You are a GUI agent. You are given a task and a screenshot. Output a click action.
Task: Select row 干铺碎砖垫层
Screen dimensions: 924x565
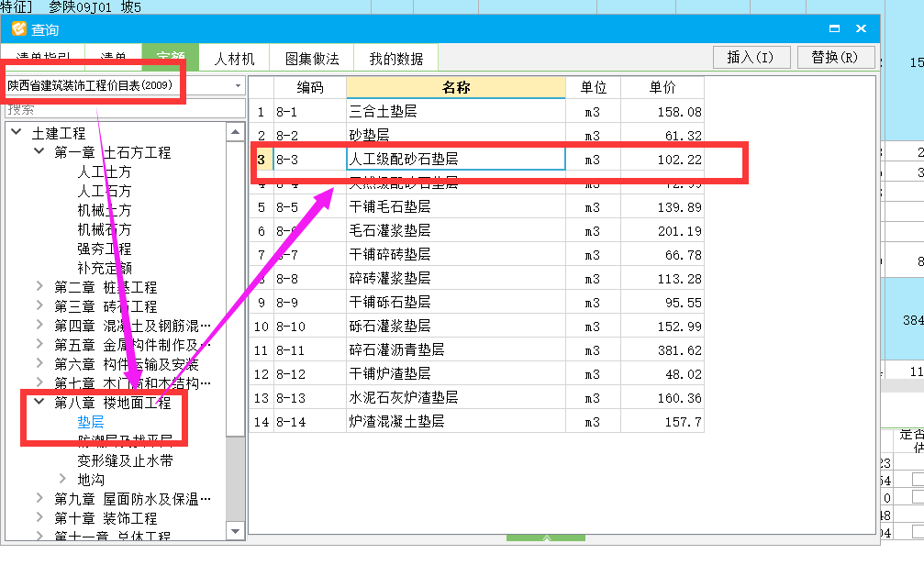(x=477, y=254)
